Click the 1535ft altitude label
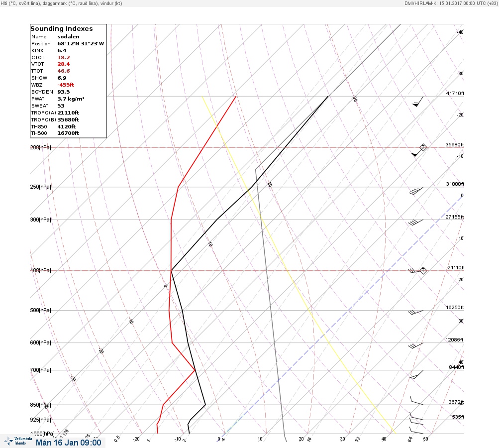Viewport: 499px width, 448px height. [x=457, y=417]
